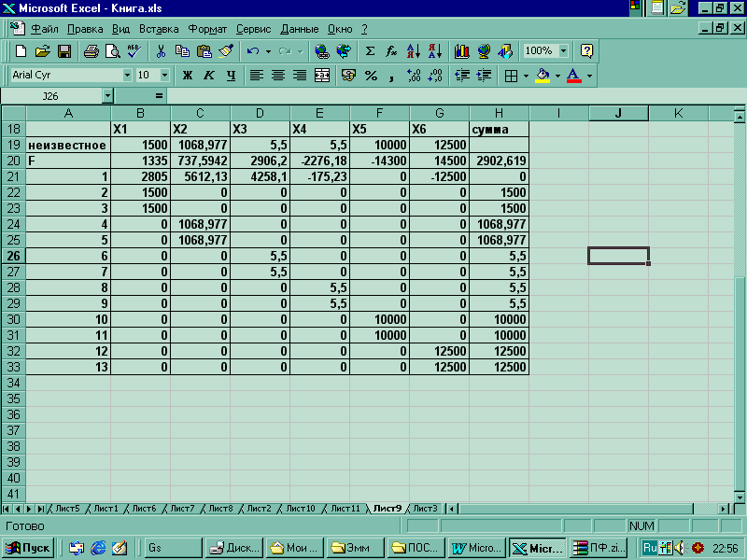Expand the font size 10 dropdown

pos(165,76)
